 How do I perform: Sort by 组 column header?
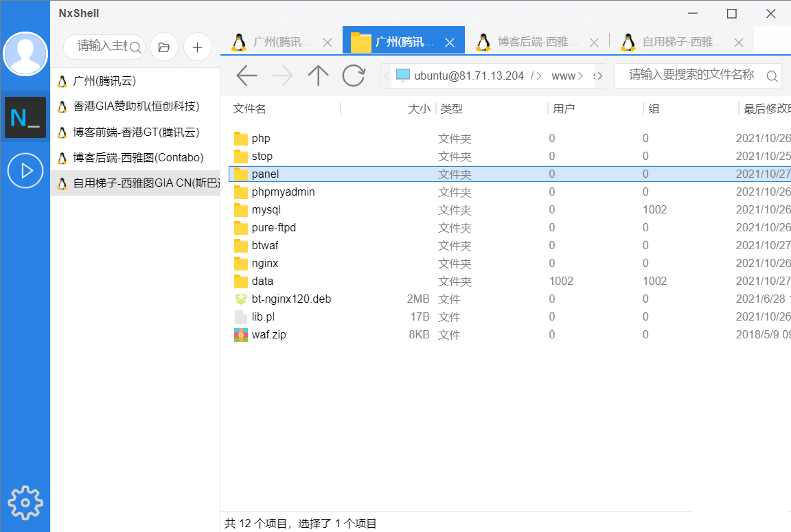click(654, 109)
